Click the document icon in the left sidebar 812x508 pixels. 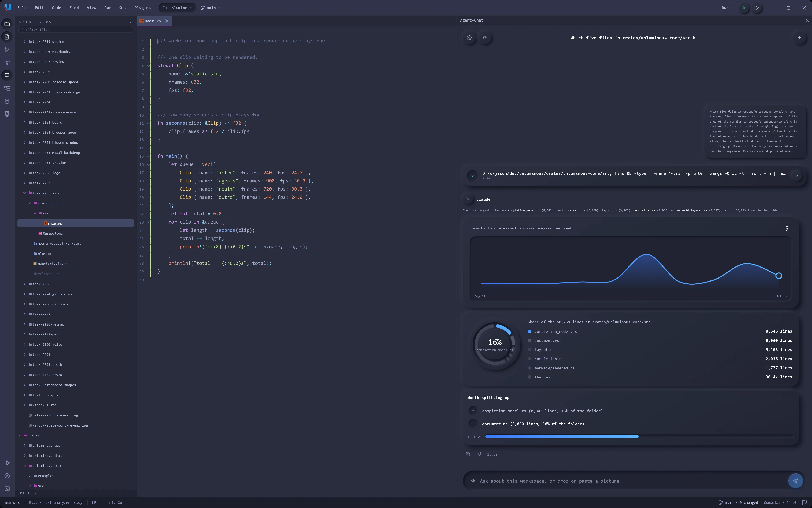pos(7,37)
